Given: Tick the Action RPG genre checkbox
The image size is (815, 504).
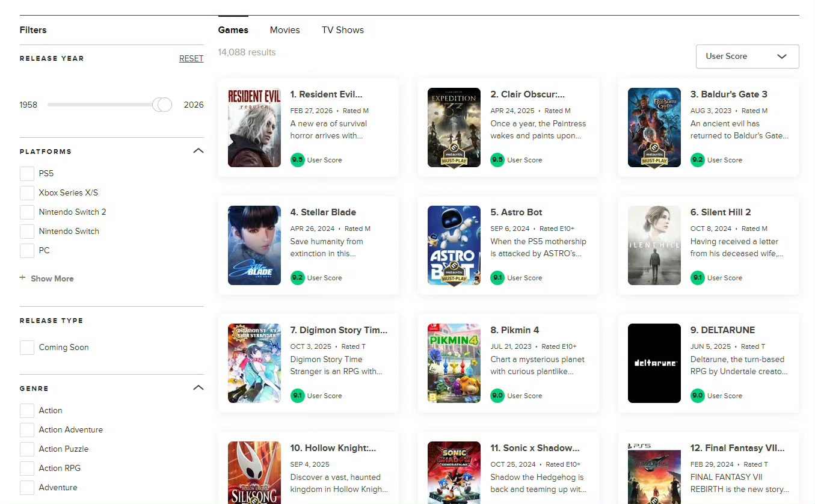Looking at the screenshot, I should pyautogui.click(x=27, y=469).
